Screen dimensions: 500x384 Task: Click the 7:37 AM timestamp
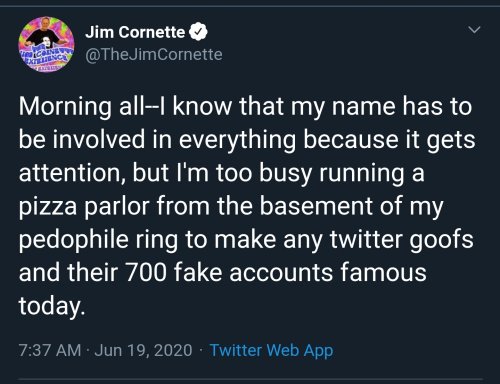point(50,350)
